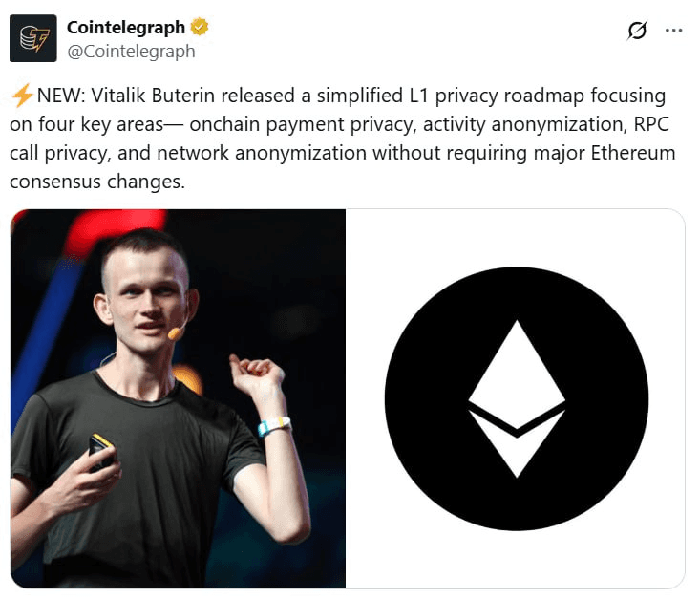Open the three-dot more options menu

[x=674, y=31]
